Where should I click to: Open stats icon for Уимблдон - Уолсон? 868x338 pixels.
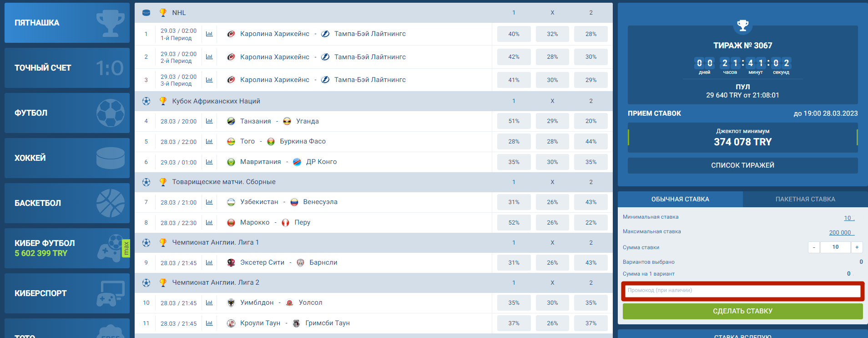(x=209, y=303)
